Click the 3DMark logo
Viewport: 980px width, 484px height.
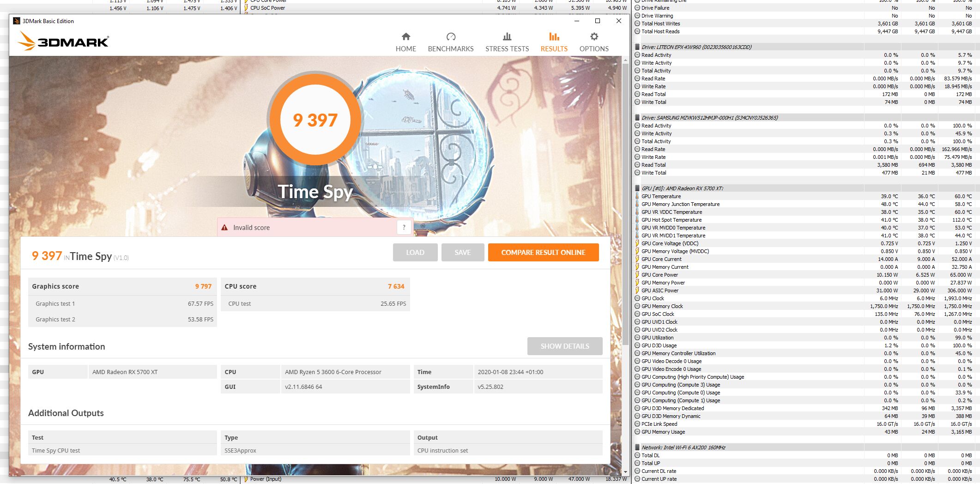pos(63,41)
